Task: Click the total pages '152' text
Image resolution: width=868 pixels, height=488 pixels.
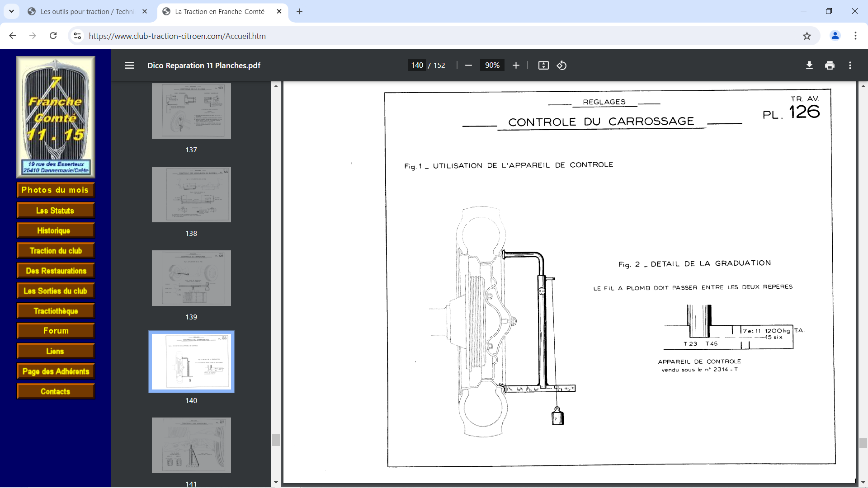Action: (x=439, y=66)
